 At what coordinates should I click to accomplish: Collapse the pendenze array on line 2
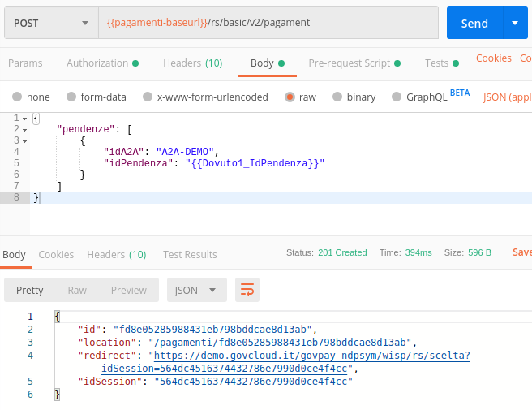[x=25, y=130]
